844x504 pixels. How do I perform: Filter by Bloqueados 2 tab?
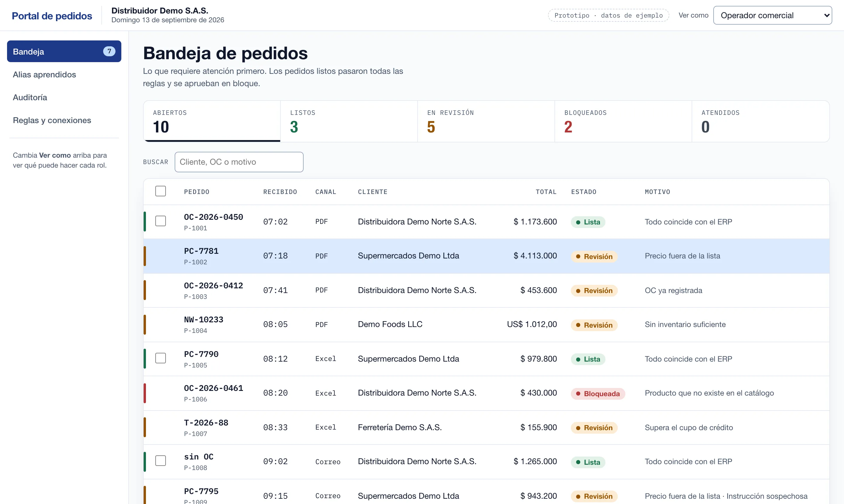pos(623,121)
